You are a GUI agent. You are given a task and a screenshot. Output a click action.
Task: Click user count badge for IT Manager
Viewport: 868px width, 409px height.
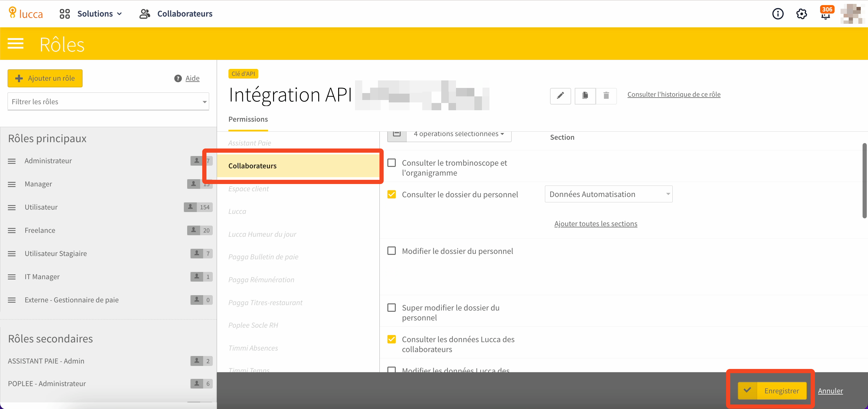coord(202,277)
